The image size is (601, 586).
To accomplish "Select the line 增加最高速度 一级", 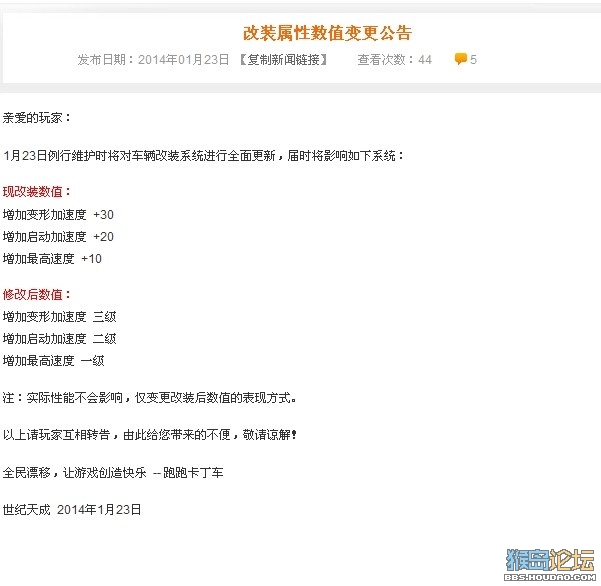I will [x=53, y=361].
